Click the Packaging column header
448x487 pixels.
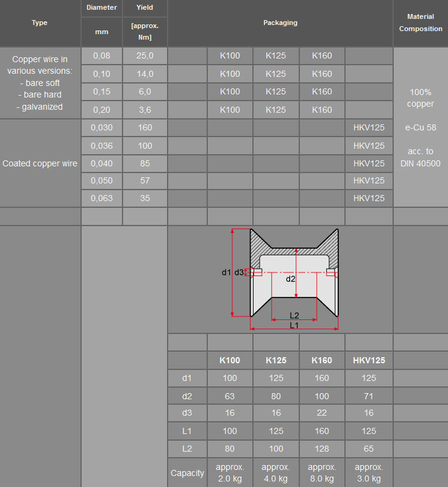280,23
